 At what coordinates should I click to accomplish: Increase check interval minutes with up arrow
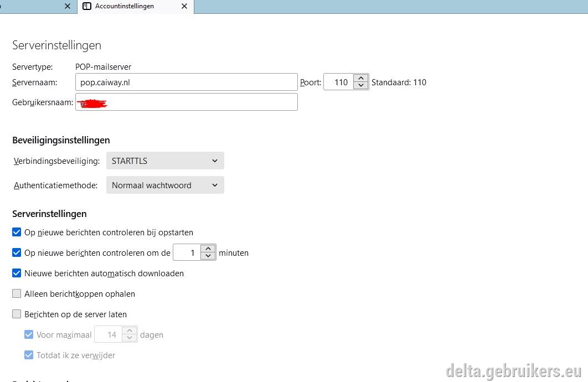click(208, 249)
